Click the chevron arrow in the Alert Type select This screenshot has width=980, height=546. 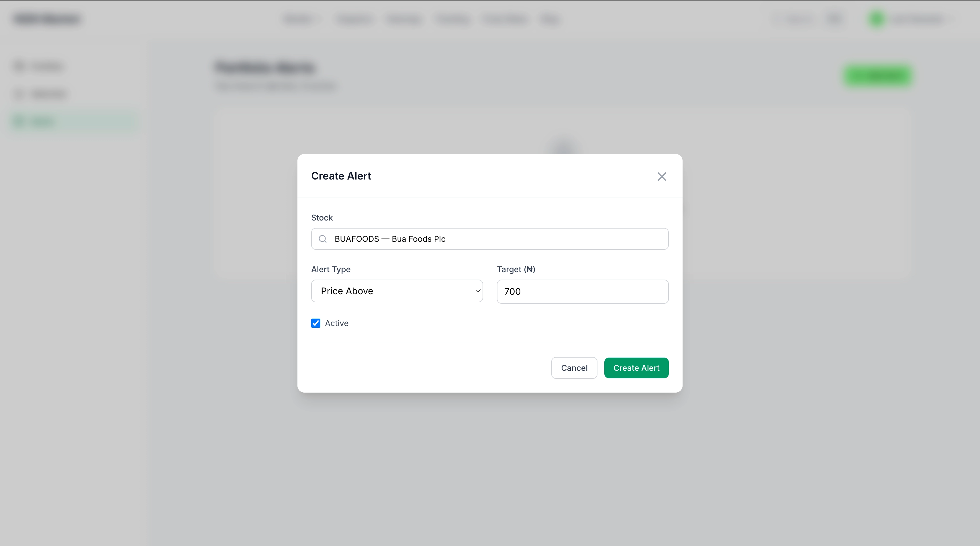478,291
